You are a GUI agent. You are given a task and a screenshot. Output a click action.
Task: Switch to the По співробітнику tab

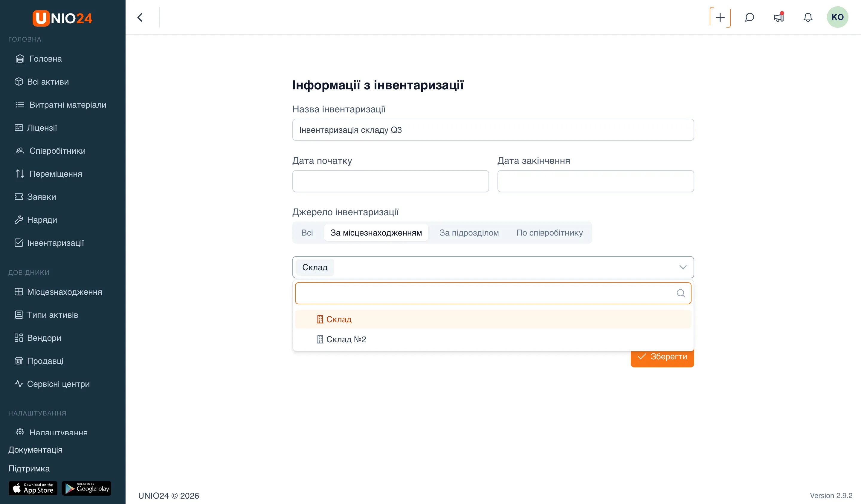549,233
